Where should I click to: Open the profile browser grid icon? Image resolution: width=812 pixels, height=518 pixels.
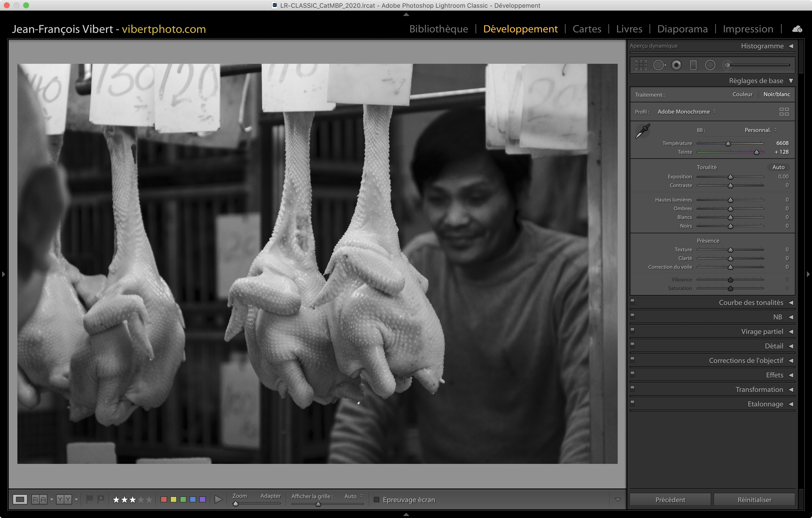(784, 112)
